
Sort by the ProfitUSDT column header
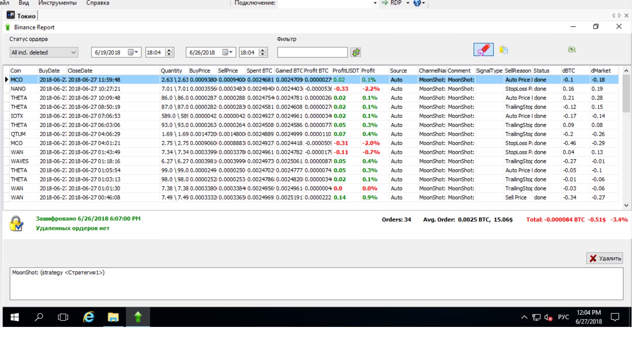[346, 70]
